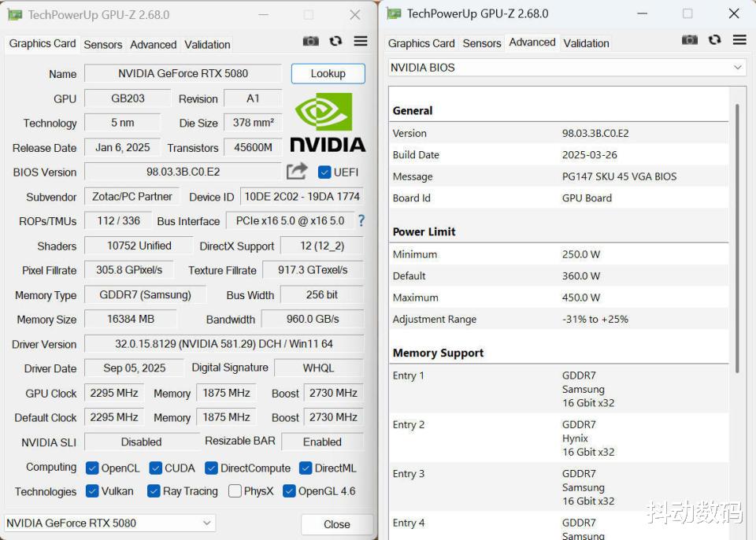Open Advanced tab in left window
The width and height of the screenshot is (756, 540).
pyautogui.click(x=154, y=45)
